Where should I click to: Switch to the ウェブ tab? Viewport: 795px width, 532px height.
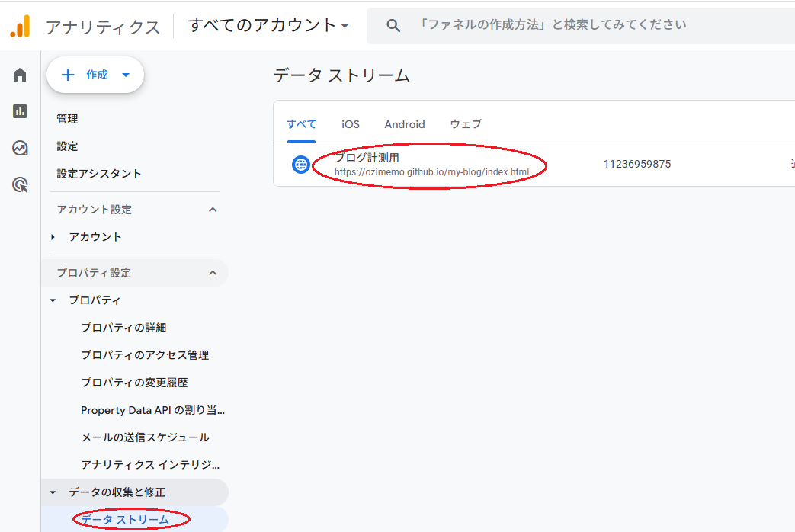(x=466, y=124)
